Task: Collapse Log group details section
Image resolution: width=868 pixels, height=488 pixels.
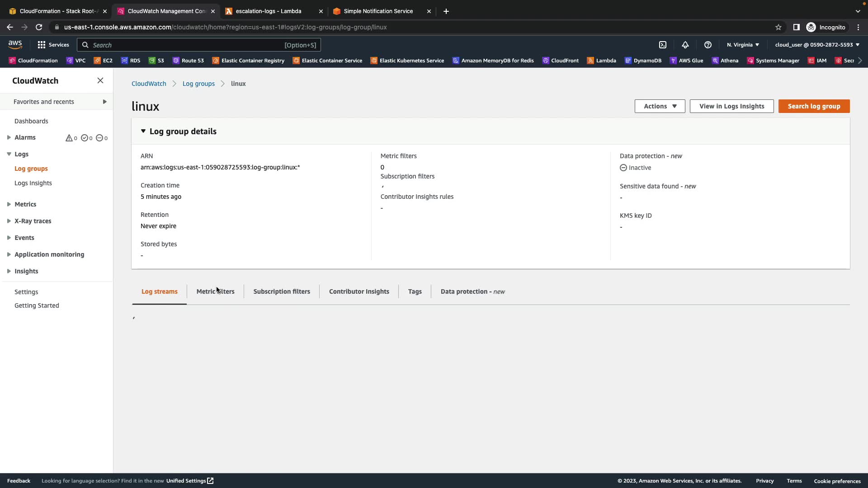Action: click(x=143, y=131)
